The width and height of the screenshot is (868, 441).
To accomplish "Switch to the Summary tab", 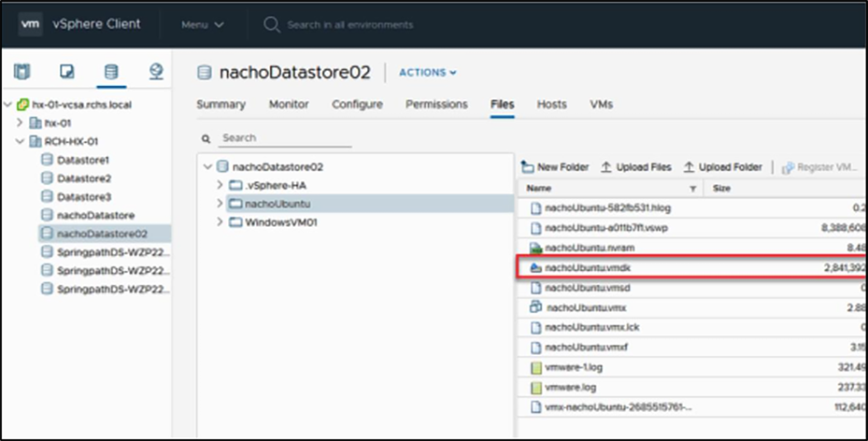I will coord(221,105).
